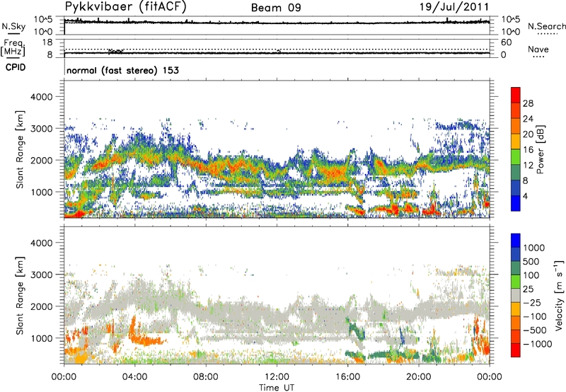Click the Beam 09 label
Viewport: 566px width, 392px height.
pos(276,8)
